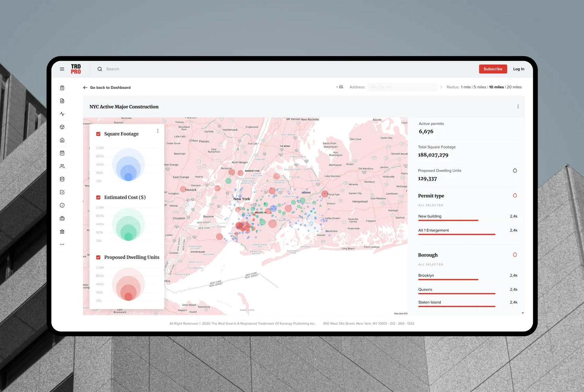
Task: Click the Address ZIP input field
Action: [x=403, y=87]
